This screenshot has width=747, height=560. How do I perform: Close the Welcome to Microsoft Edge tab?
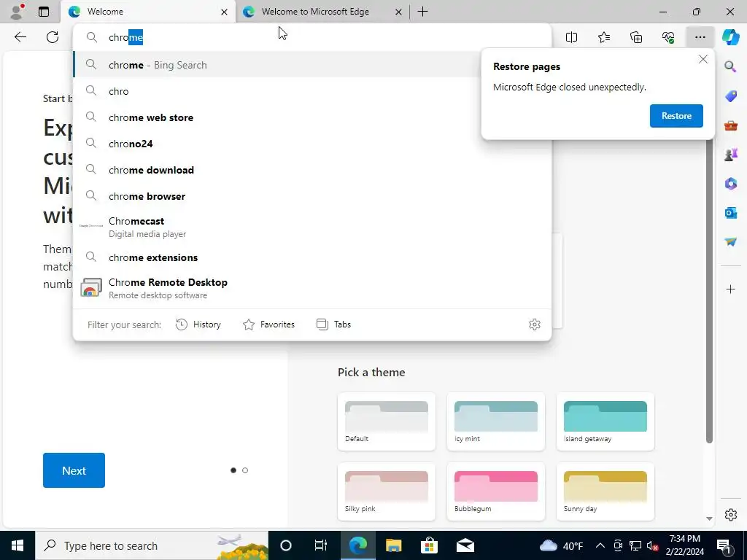pyautogui.click(x=398, y=12)
